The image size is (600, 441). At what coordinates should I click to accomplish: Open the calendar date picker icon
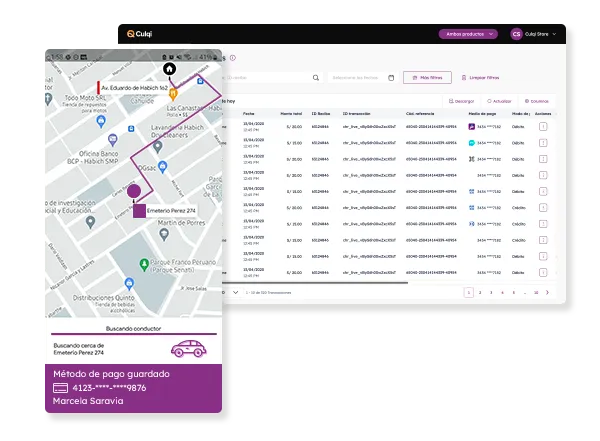[x=389, y=77]
